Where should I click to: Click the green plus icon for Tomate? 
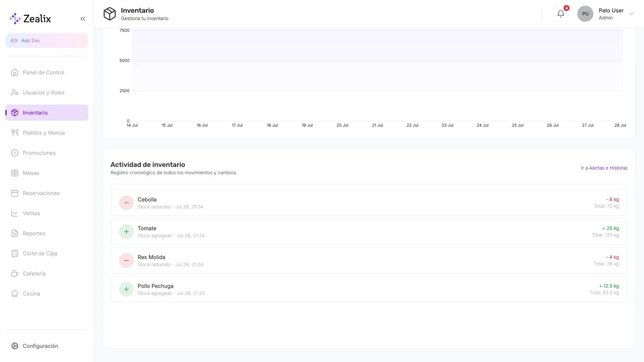click(126, 232)
